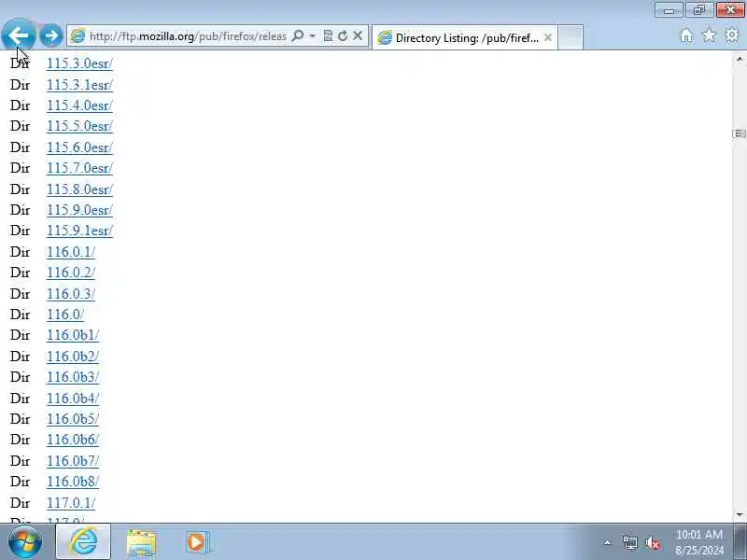Click the network status tray icon
This screenshot has width=747, height=560.
tap(629, 543)
